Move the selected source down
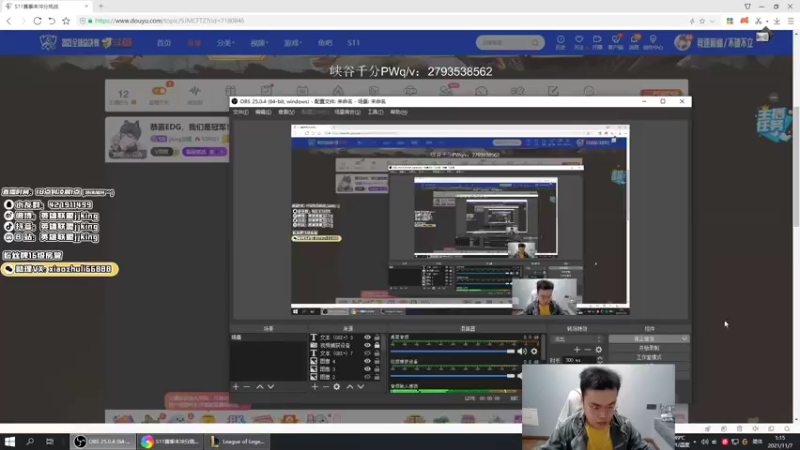This screenshot has height=450, width=800. 361,387
